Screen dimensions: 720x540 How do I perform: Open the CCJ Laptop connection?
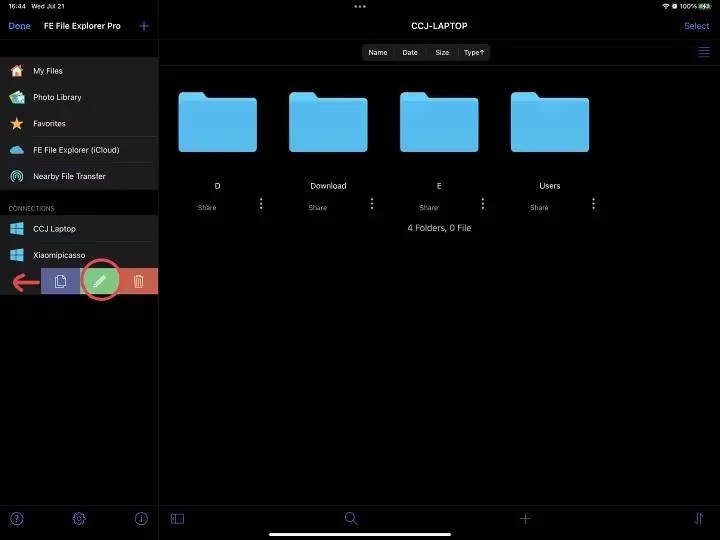tap(55, 229)
